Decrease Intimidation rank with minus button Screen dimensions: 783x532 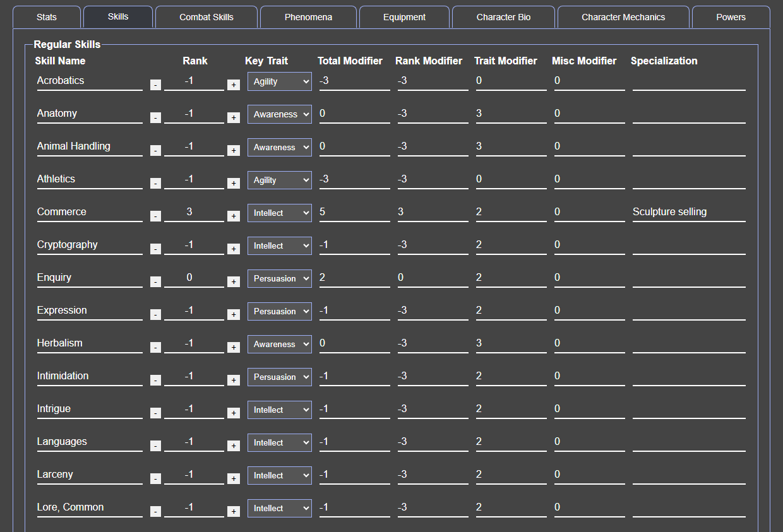coord(155,380)
